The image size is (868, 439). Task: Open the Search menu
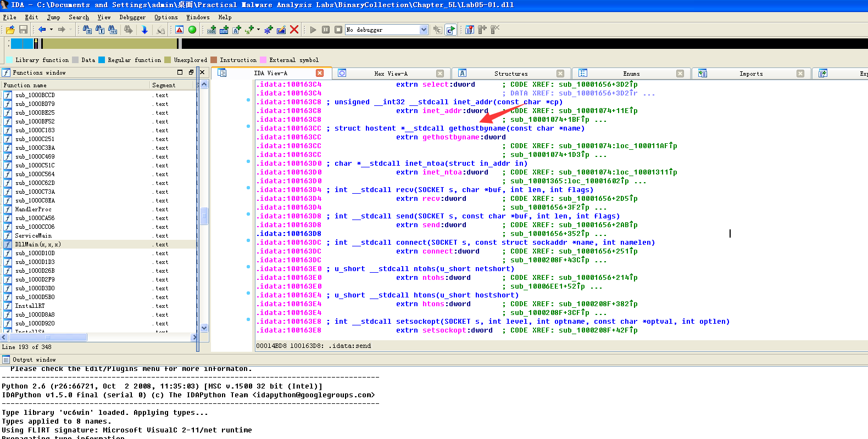point(79,17)
